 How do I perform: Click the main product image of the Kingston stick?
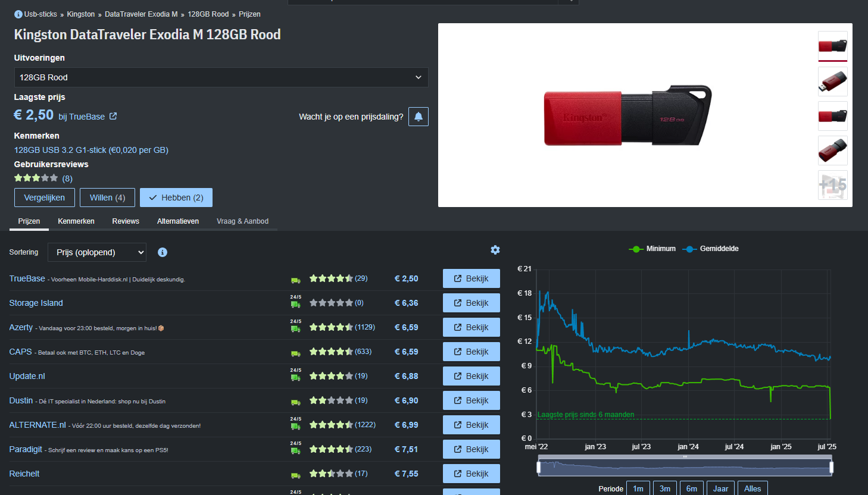click(628, 115)
